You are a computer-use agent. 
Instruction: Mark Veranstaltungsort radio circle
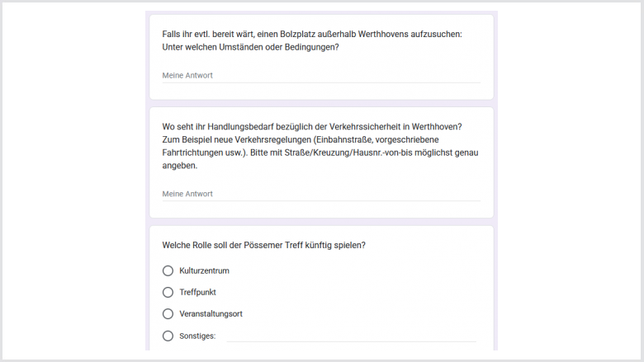[168, 314]
